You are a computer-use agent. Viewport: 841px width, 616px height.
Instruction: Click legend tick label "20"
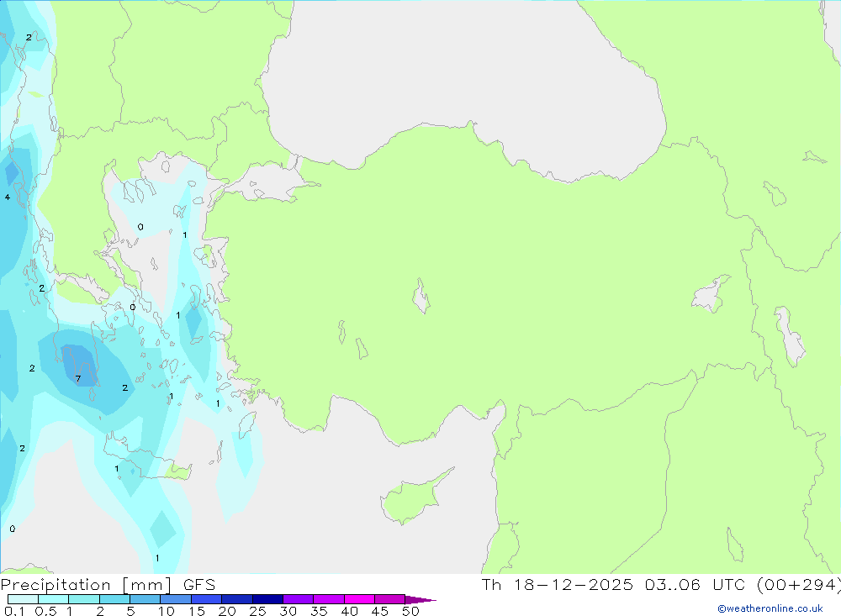227,611
